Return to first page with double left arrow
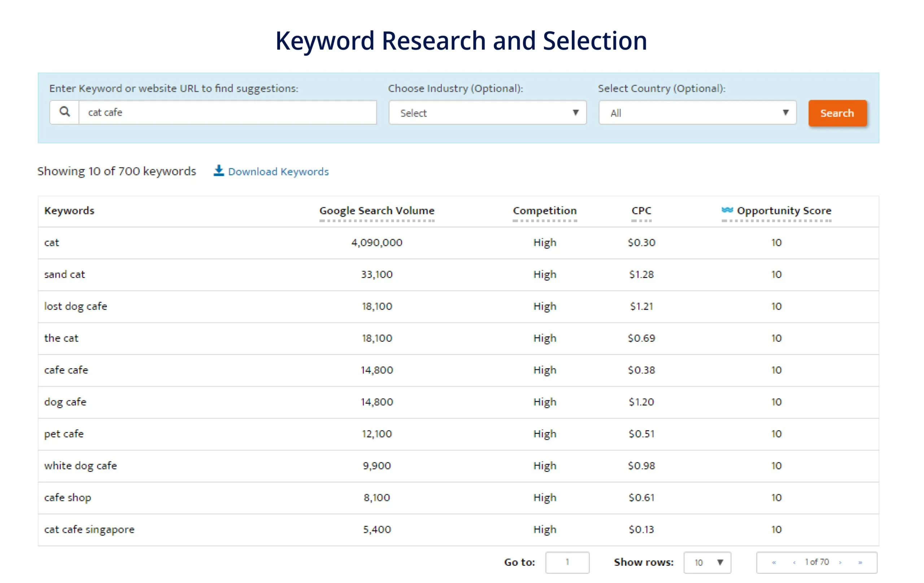Screen dimensions: 924x583 [774, 562]
